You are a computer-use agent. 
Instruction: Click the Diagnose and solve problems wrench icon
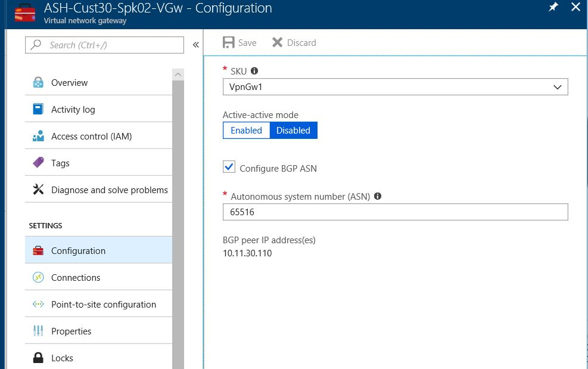(x=38, y=190)
